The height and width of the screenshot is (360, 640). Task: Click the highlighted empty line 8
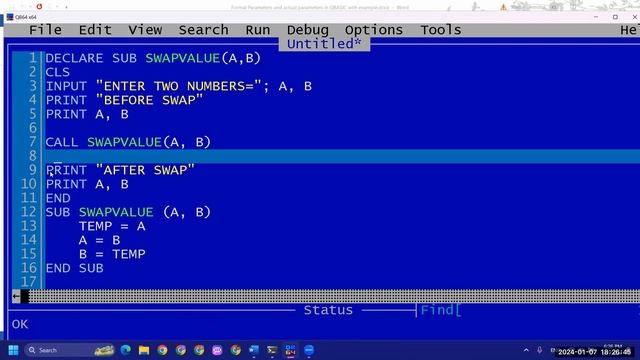[x=342, y=156]
